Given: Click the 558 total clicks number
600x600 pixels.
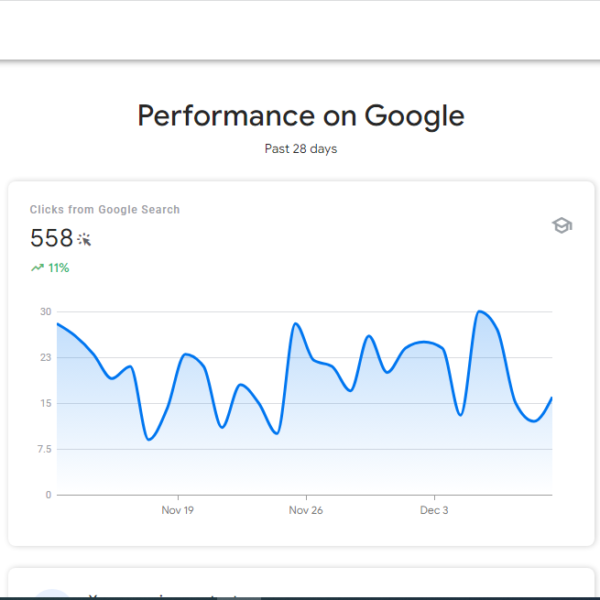Looking at the screenshot, I should 52,238.
